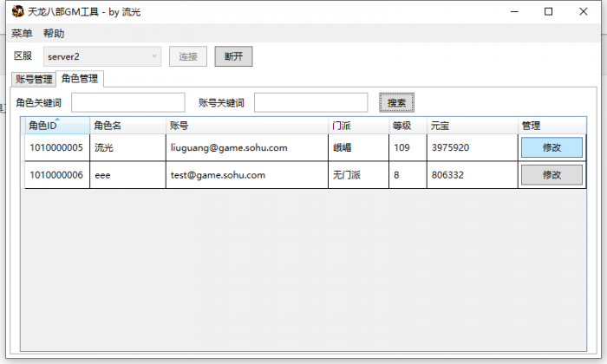
Task: Click the 连接 button
Action: 188,56
